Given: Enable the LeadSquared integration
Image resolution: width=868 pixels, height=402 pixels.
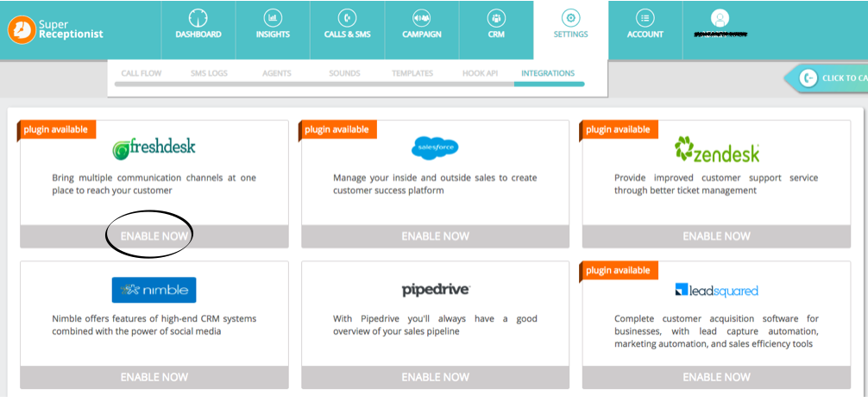Looking at the screenshot, I should (x=716, y=377).
